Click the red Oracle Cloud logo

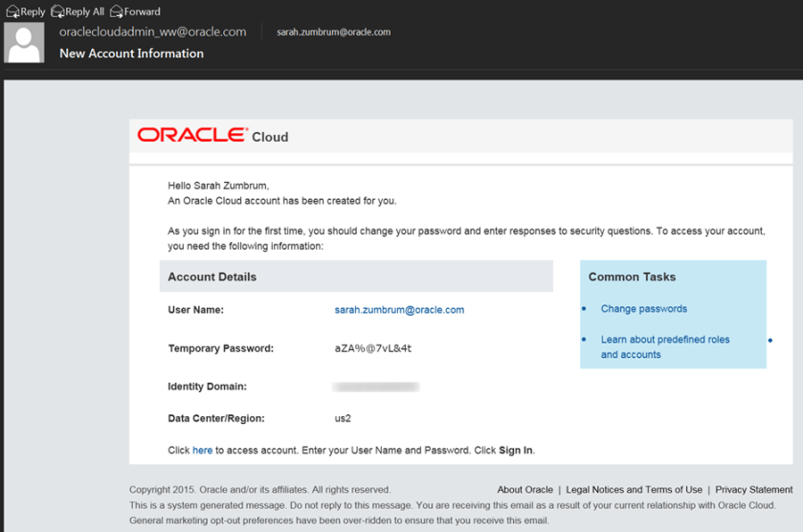[x=191, y=135]
